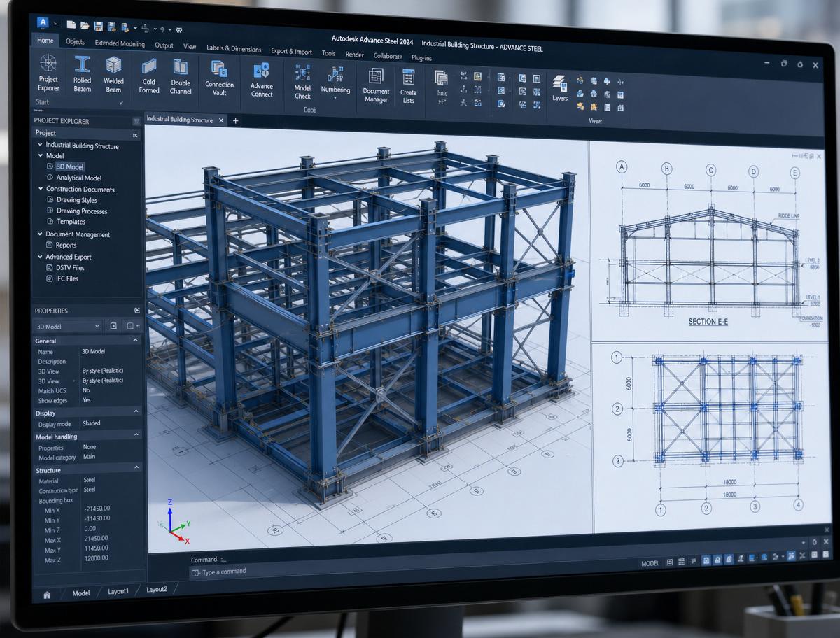Open Drawing Styles in project tree

click(77, 200)
